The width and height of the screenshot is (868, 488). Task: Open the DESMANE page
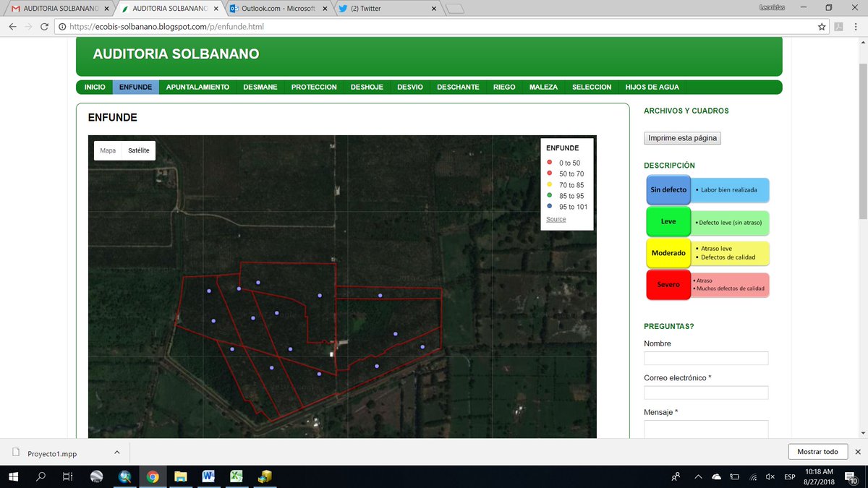coord(260,87)
